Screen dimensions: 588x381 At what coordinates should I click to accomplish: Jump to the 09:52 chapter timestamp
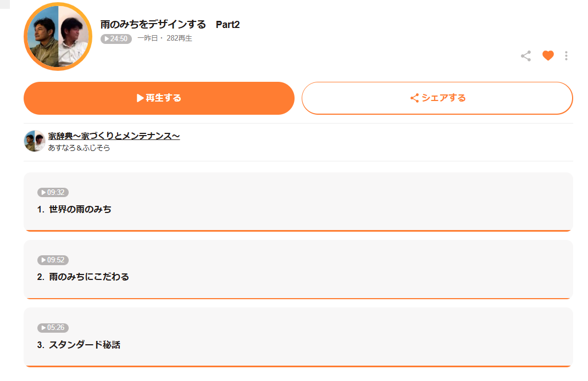coord(53,260)
